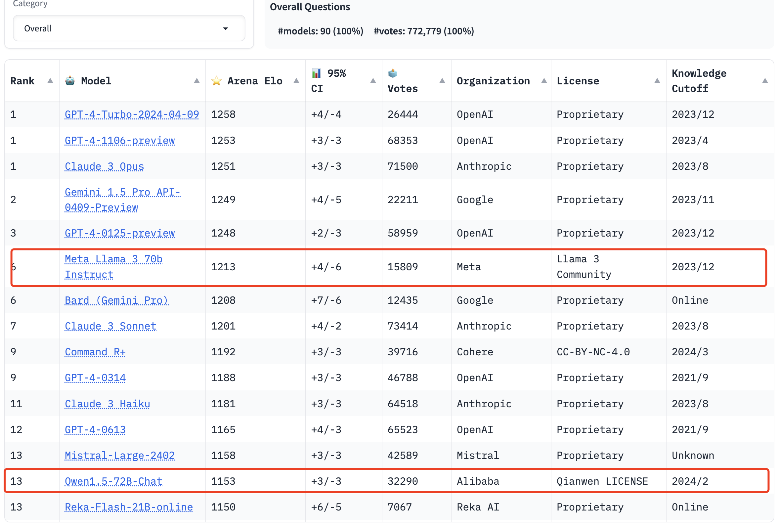Image resolution: width=778 pixels, height=532 pixels.
Task: Click the Cohere organization cell
Action: click(475, 352)
